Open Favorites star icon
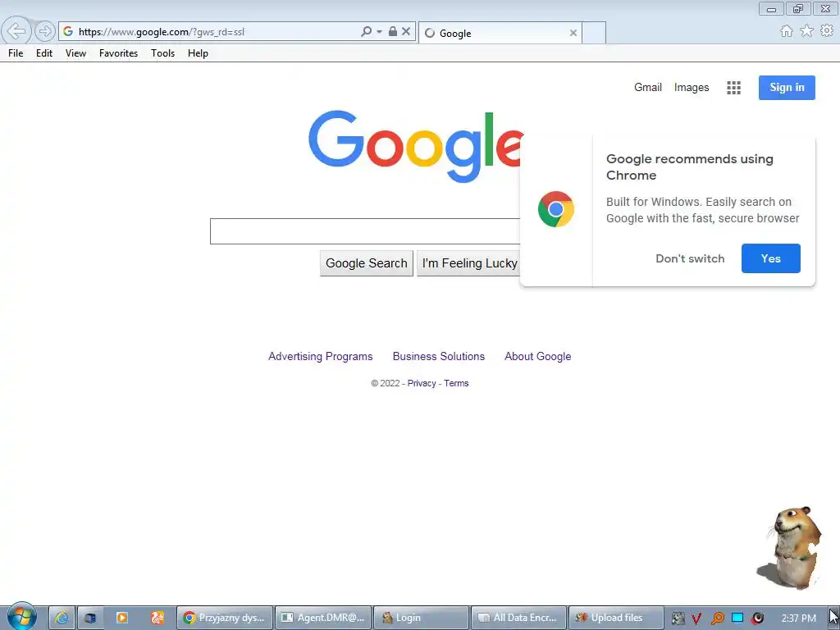 click(806, 31)
